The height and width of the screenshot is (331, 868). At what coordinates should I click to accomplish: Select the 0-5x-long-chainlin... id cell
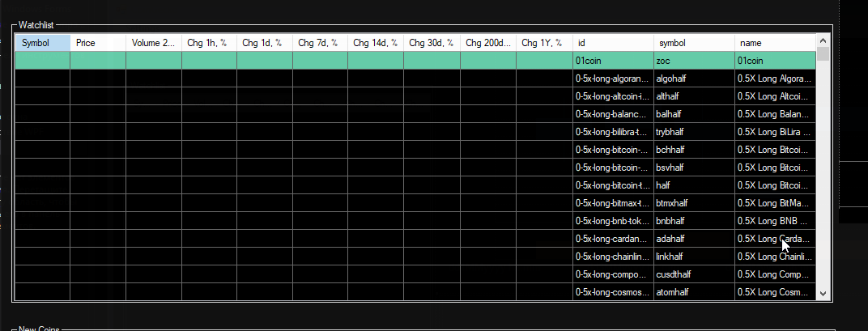tap(614, 257)
